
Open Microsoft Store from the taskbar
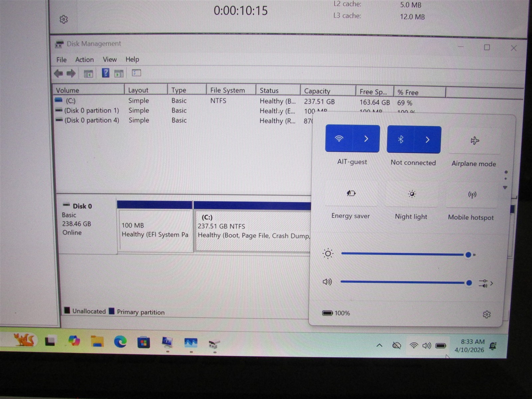click(144, 342)
